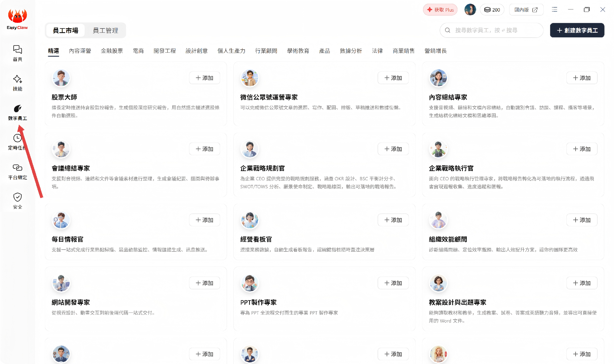Click the user profile avatar
Image resolution: width=614 pixels, height=364 pixels.
(470, 10)
